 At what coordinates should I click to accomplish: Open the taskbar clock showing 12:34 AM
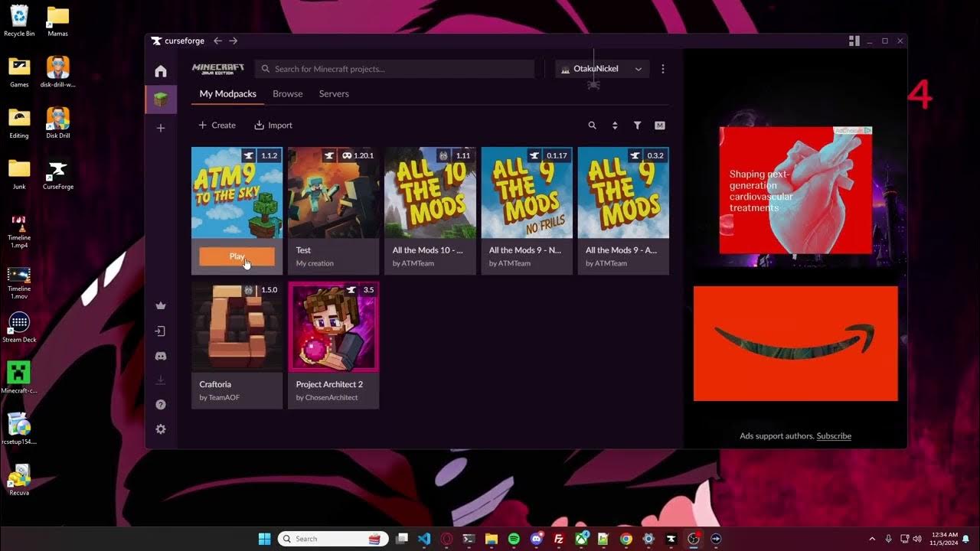tap(943, 539)
